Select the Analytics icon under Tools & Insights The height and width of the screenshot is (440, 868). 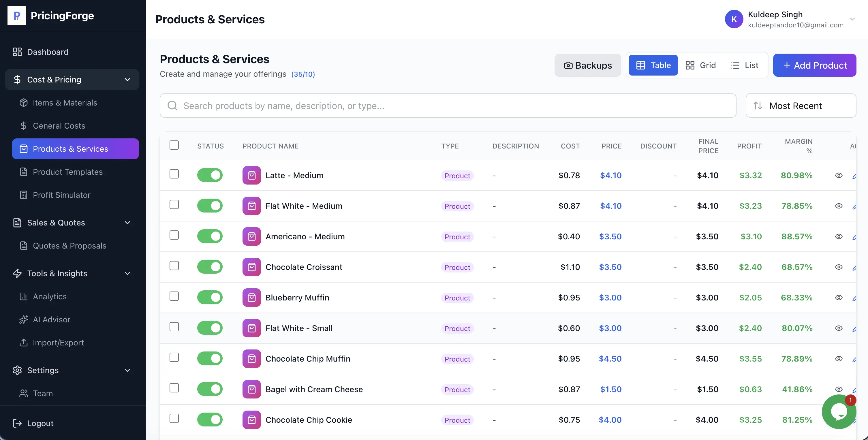tap(23, 296)
